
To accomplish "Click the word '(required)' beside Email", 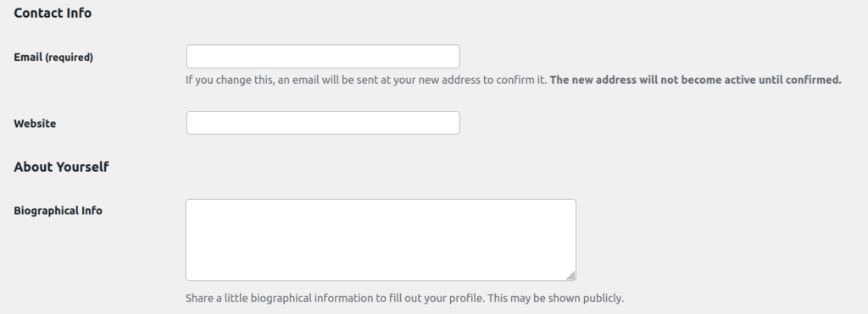I will pyautogui.click(x=69, y=57).
